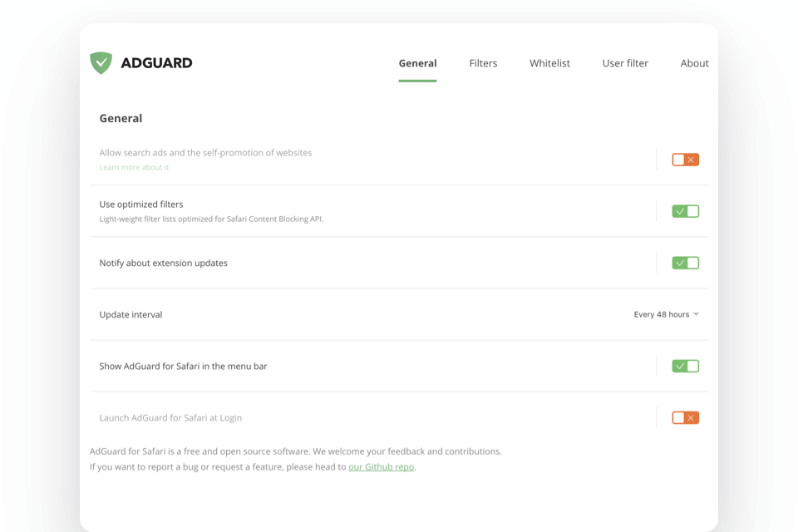Click the chevron beside Every 48 hours
The image size is (798, 532).
pos(697,314)
